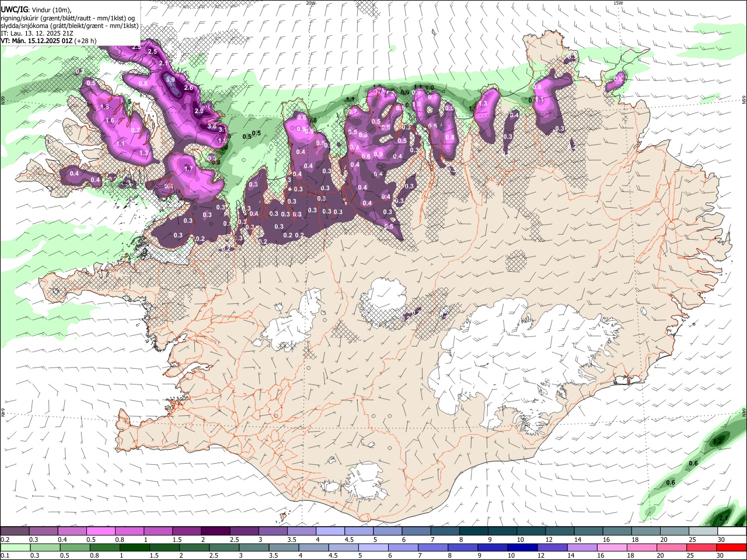Click the 3.9 snowfall value on the map

(170, 79)
